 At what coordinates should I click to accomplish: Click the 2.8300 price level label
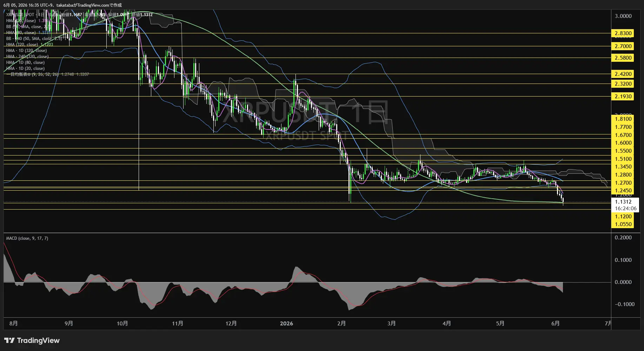click(x=623, y=33)
